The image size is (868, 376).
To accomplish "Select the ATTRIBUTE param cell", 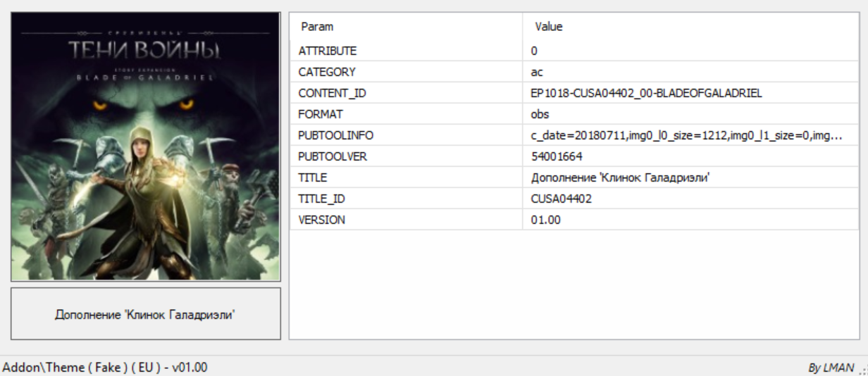I will tap(406, 51).
